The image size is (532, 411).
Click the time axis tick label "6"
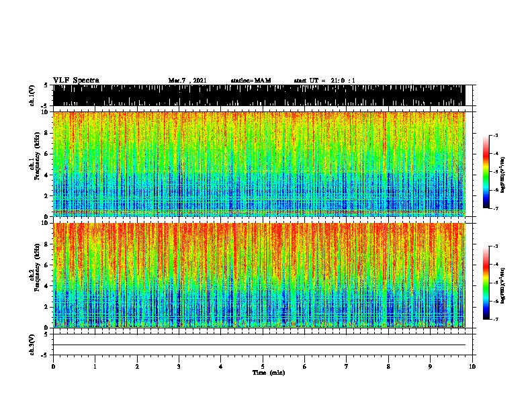pyautogui.click(x=305, y=367)
